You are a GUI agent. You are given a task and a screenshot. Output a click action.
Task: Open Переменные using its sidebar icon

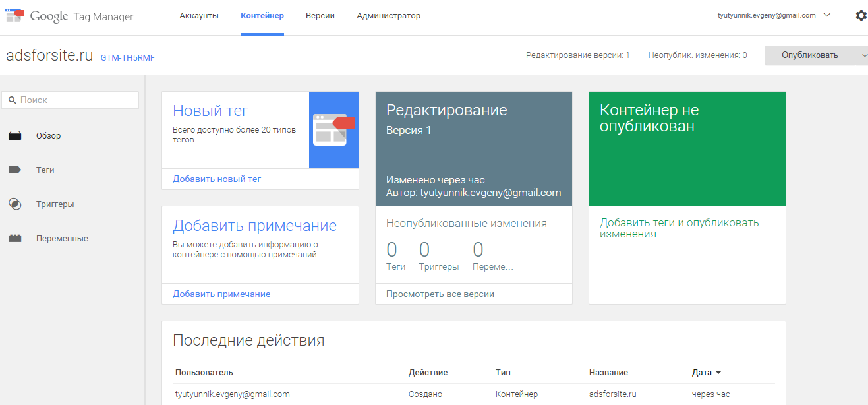click(x=16, y=238)
